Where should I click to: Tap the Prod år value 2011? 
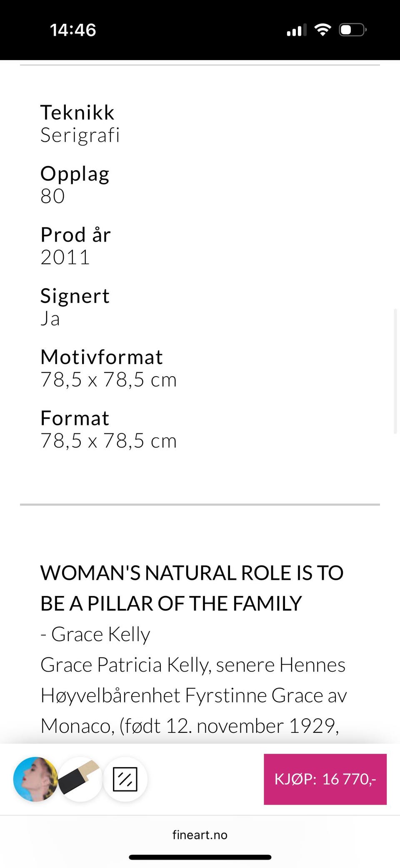(65, 257)
